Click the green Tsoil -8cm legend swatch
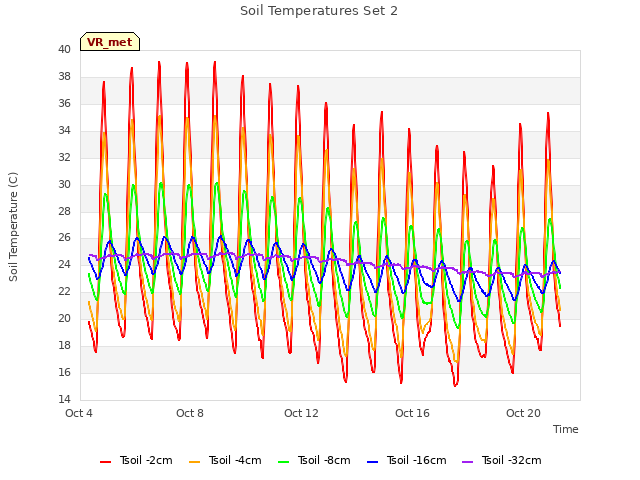This screenshot has height=480, width=640. pyautogui.click(x=283, y=462)
